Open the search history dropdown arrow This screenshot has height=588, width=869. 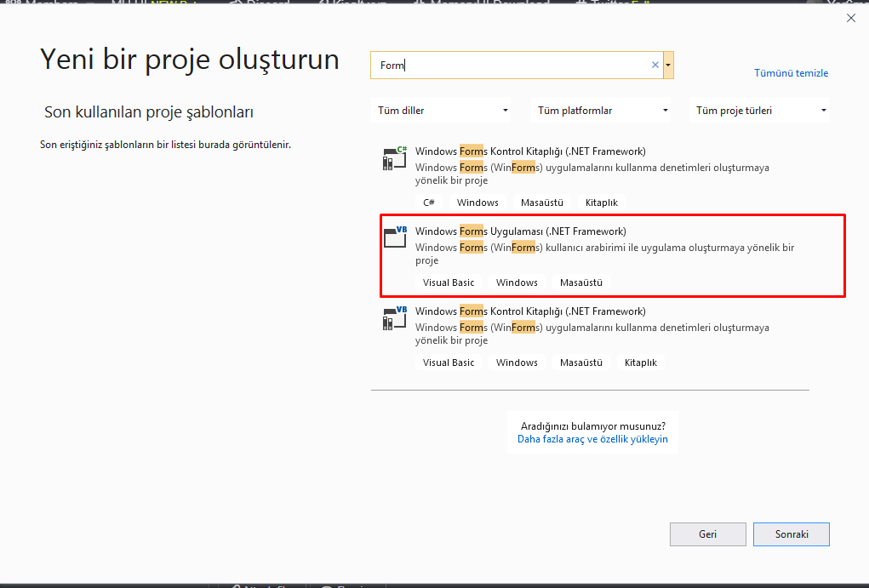click(x=668, y=65)
